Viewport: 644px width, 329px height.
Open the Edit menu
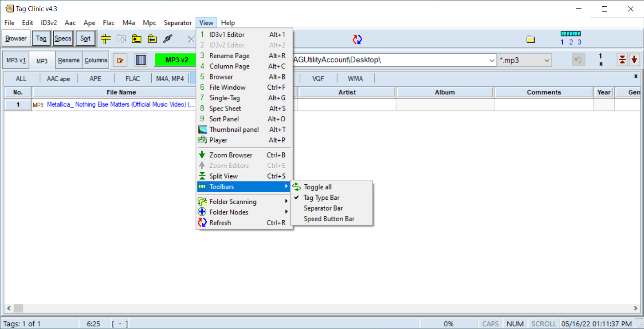[x=27, y=23]
